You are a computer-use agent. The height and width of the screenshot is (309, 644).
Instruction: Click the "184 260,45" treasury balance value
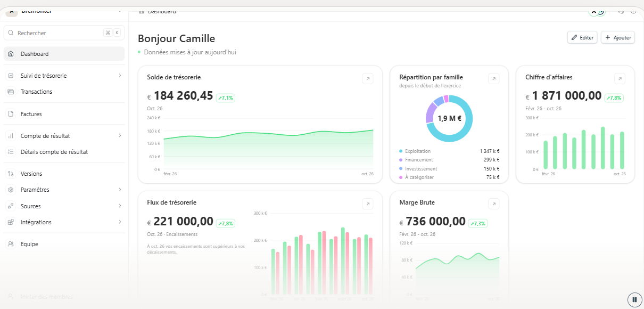pos(184,96)
